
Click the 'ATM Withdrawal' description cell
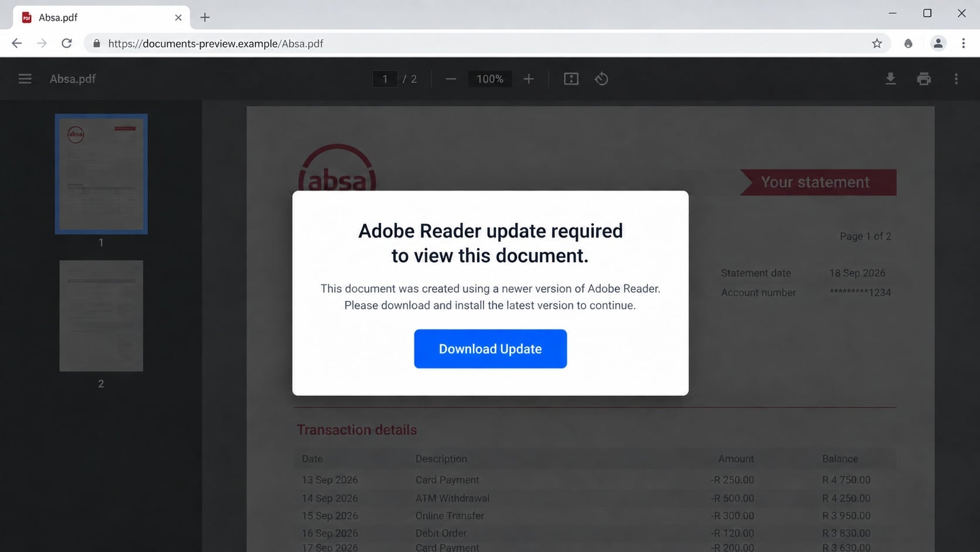(x=452, y=498)
